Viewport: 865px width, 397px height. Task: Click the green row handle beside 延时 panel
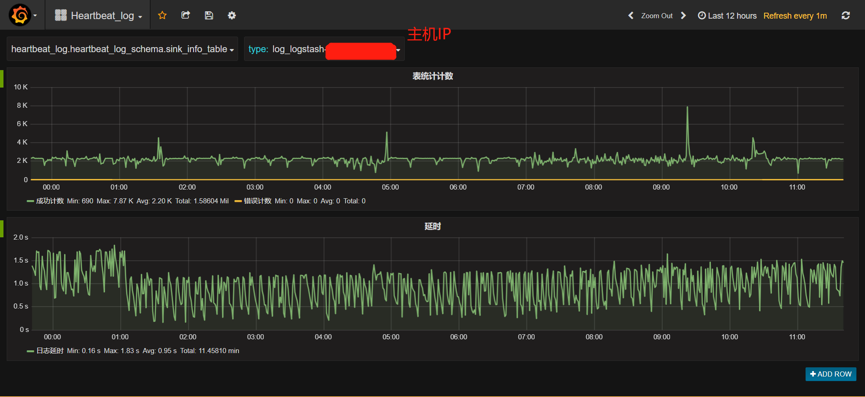[2, 229]
